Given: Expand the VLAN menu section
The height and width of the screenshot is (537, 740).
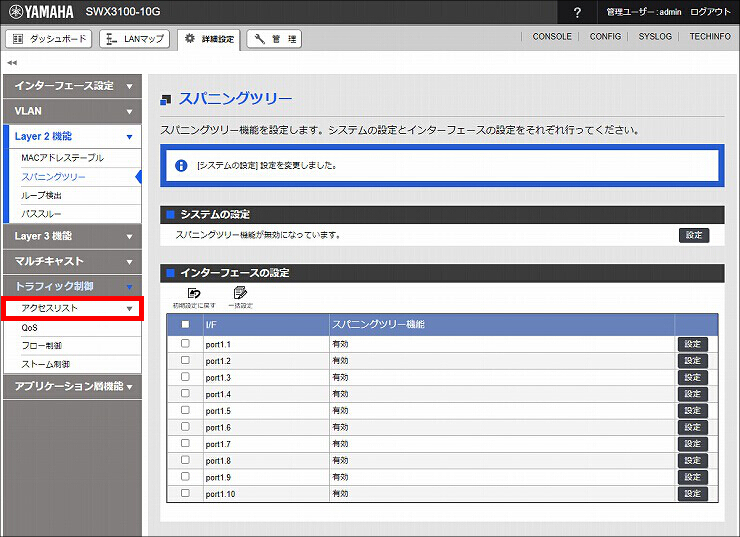Looking at the screenshot, I should (72, 111).
